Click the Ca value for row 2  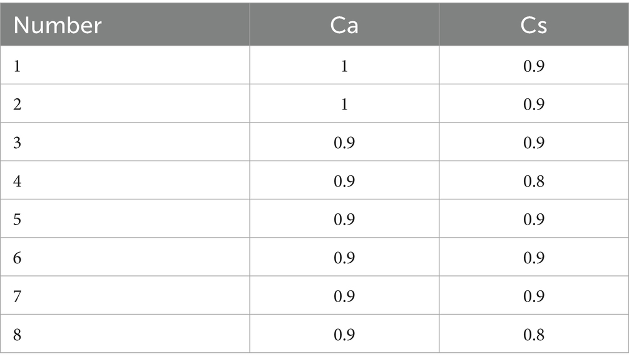click(344, 104)
